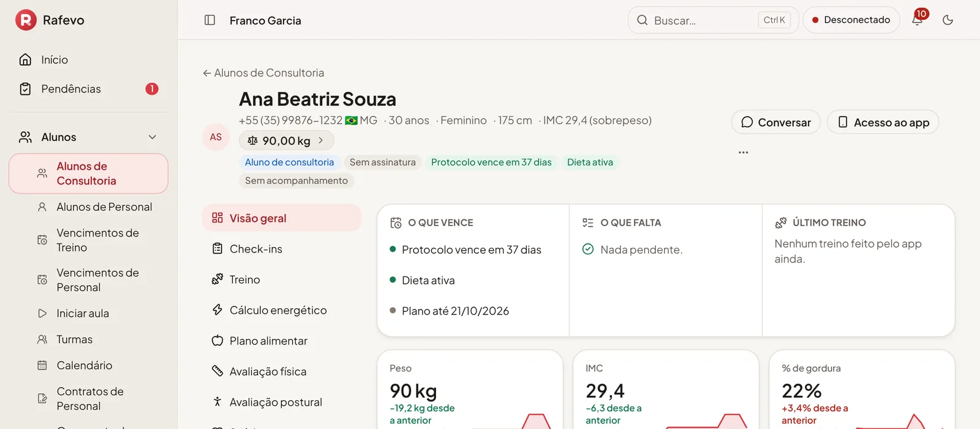Switch to dark mode via moon icon
Image resolution: width=980 pixels, height=429 pixels.
point(948,20)
